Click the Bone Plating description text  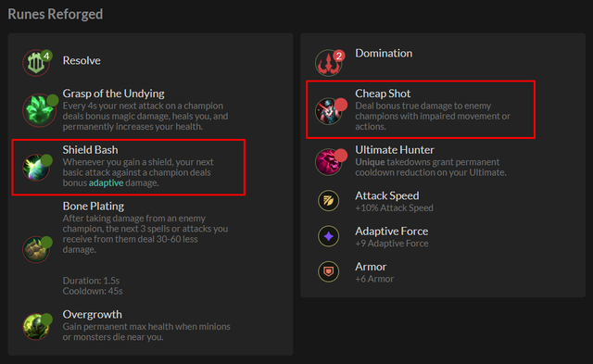pyautogui.click(x=145, y=234)
